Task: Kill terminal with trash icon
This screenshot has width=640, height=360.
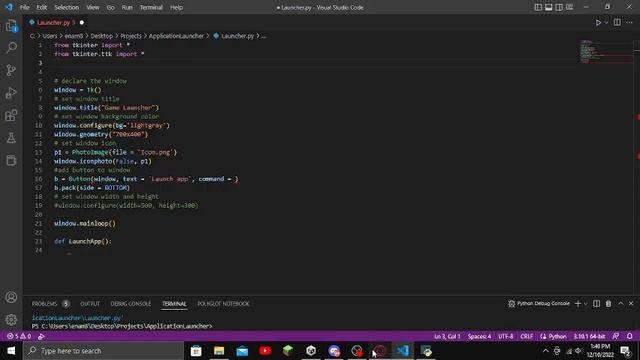Action: coord(608,303)
